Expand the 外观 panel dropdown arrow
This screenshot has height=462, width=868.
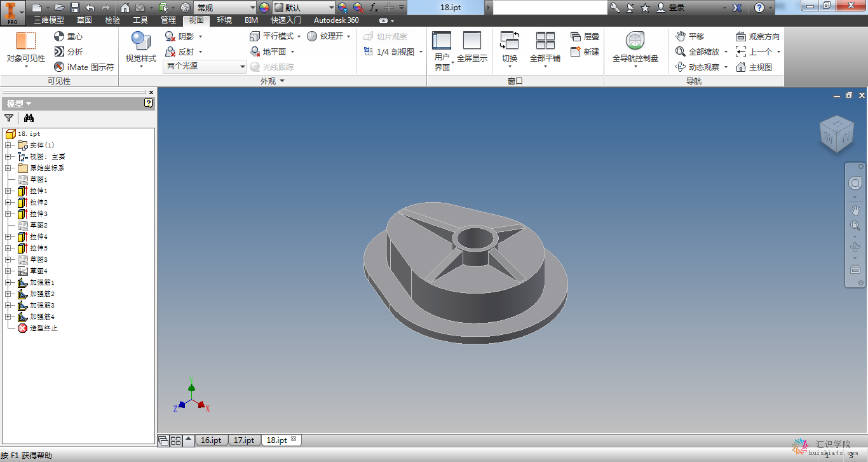[282, 81]
